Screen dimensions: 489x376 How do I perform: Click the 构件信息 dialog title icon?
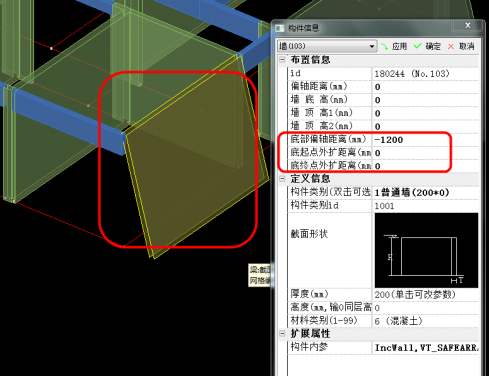(280, 28)
